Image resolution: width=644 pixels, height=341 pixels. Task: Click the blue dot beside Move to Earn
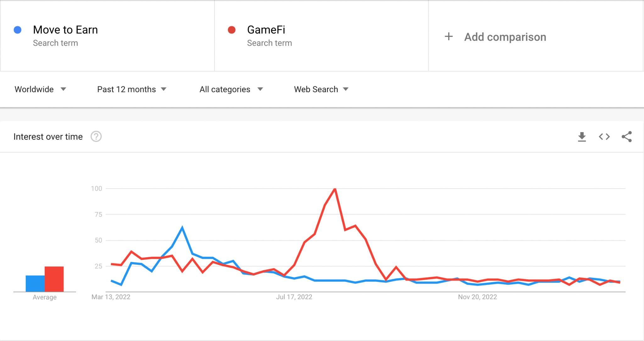coord(18,30)
